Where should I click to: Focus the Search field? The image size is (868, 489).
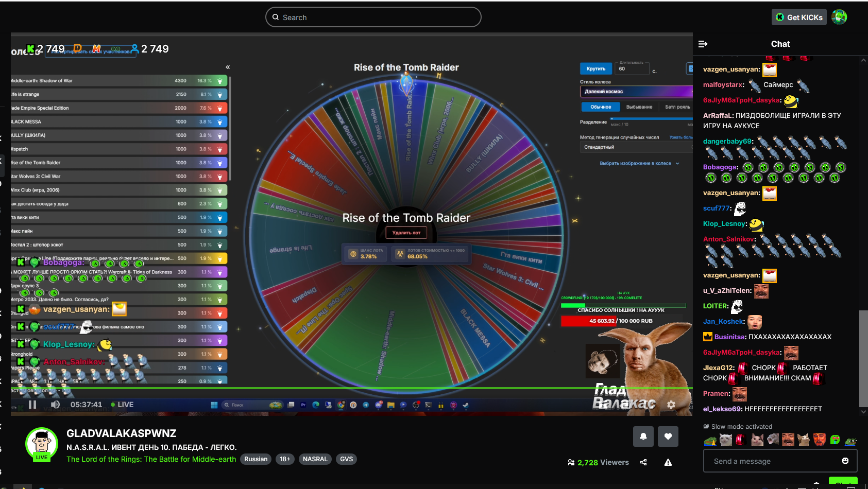pyautogui.click(x=373, y=17)
